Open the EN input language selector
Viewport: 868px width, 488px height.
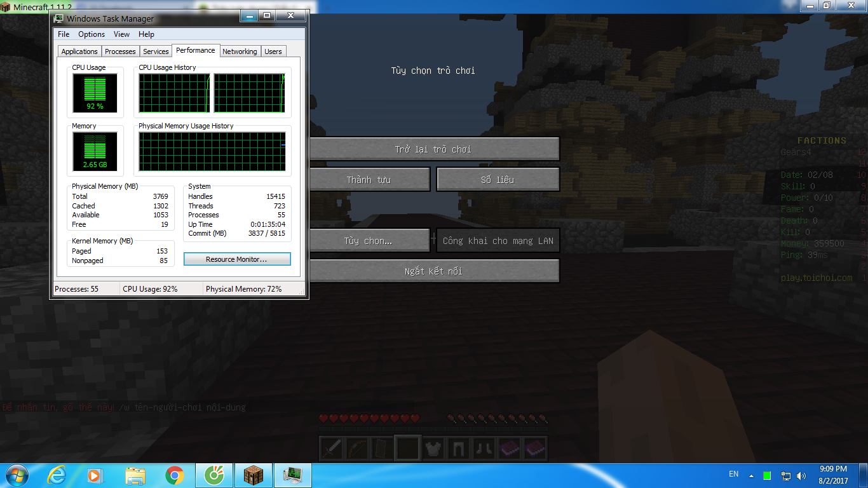point(734,474)
